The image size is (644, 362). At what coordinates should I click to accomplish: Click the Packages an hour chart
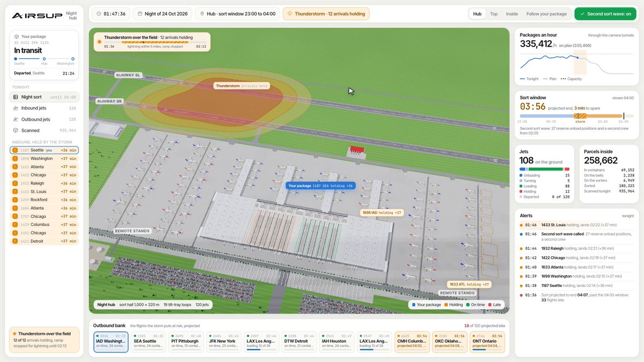coord(577,63)
